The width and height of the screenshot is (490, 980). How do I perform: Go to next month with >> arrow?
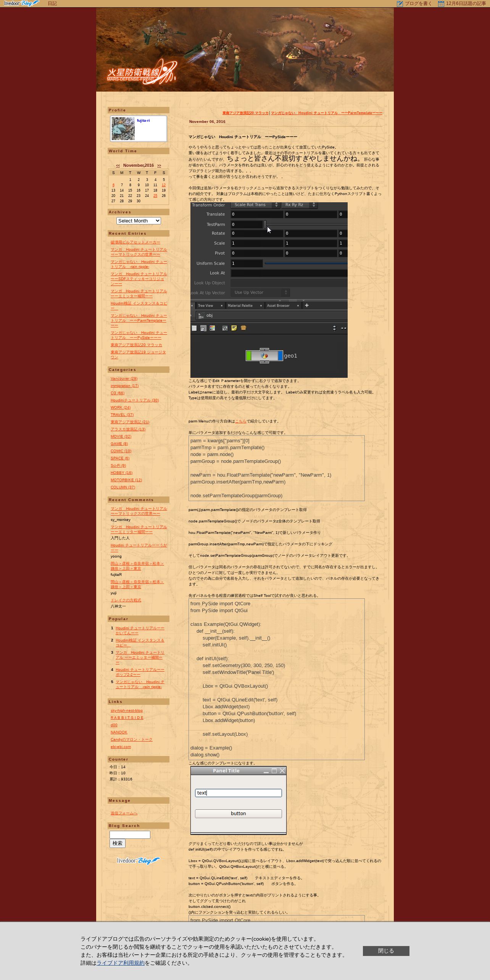159,166
